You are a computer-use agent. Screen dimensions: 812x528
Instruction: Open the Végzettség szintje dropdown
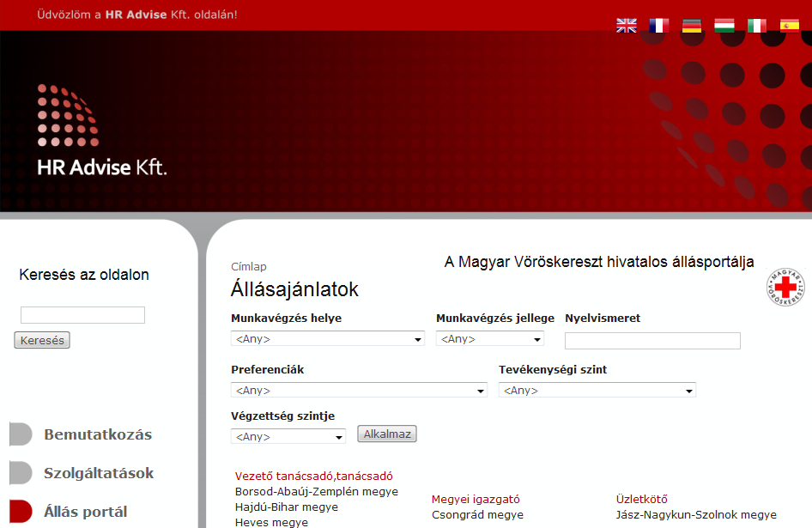[288, 436]
